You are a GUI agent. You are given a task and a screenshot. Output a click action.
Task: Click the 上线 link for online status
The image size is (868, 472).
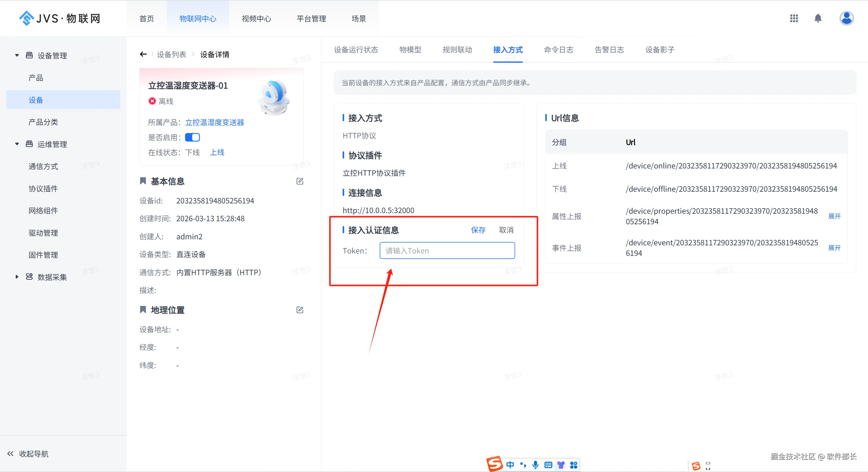coord(217,152)
